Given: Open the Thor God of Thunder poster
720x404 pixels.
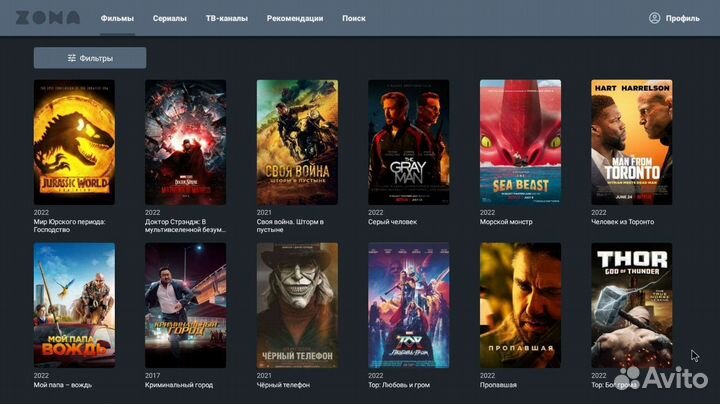Looking at the screenshot, I should (x=632, y=305).
